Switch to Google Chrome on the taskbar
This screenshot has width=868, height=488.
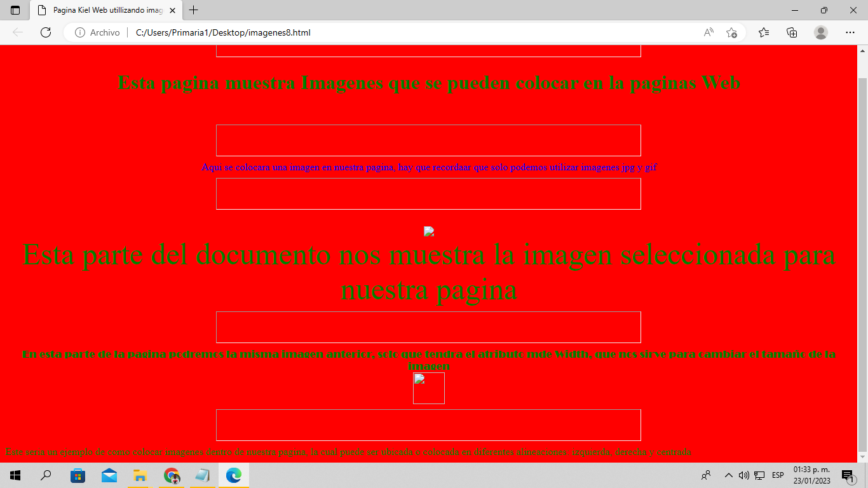(171, 475)
